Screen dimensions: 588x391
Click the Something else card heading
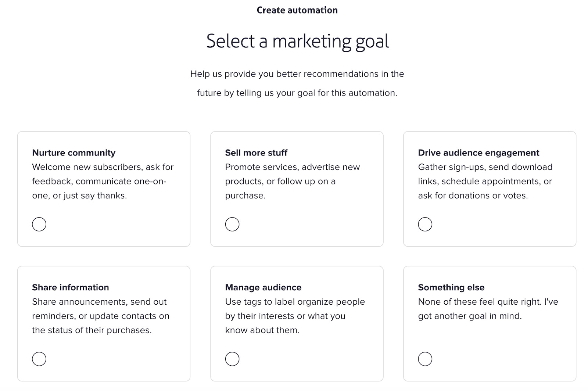(x=451, y=287)
